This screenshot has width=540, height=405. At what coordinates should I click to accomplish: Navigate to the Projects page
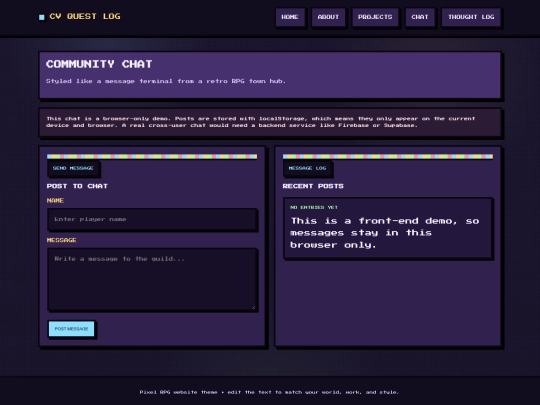pos(375,17)
